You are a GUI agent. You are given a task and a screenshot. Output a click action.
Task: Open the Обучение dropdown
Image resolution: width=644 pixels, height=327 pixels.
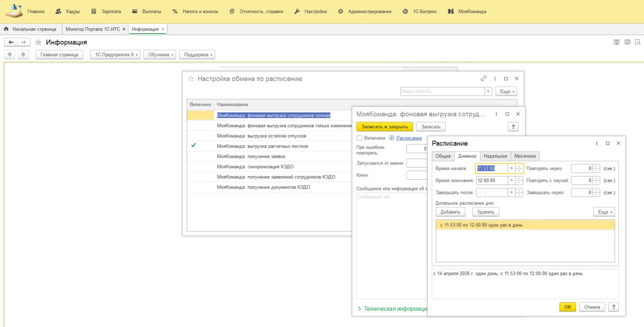click(x=159, y=54)
